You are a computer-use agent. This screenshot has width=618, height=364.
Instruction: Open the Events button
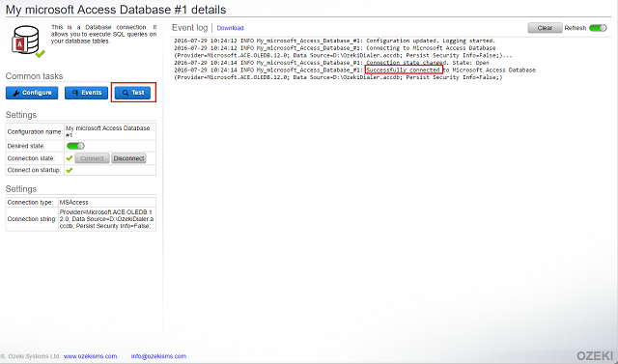coord(86,93)
